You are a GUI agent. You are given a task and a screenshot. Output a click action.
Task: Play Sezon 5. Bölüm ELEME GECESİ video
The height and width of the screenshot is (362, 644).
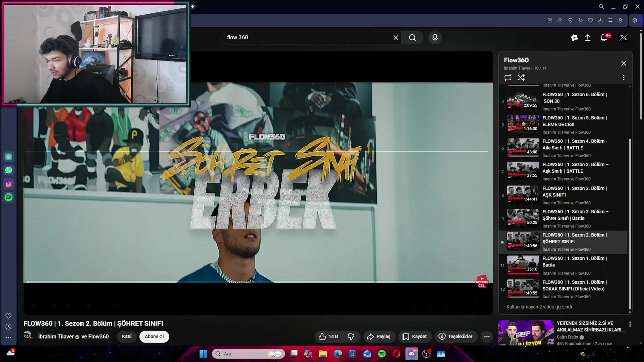pos(563,125)
